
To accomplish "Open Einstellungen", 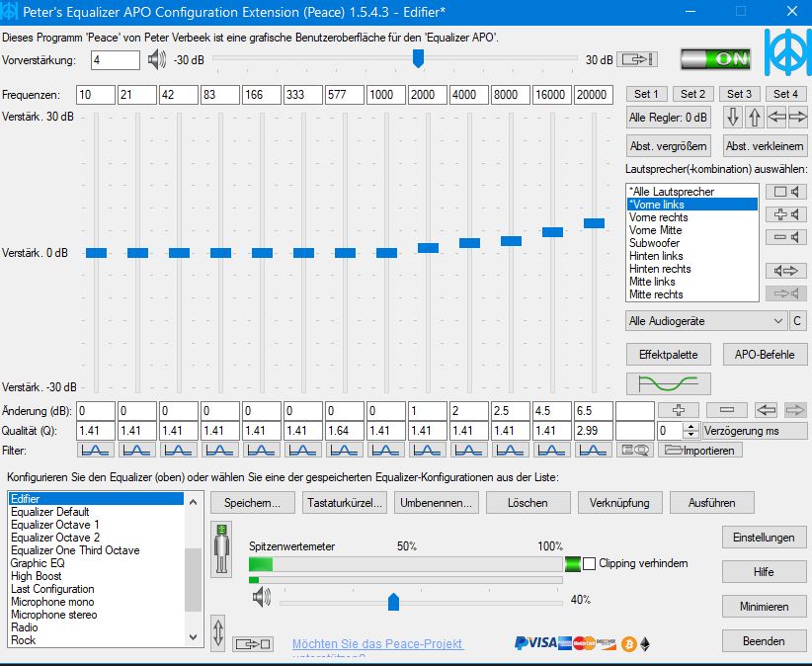I will (x=764, y=538).
